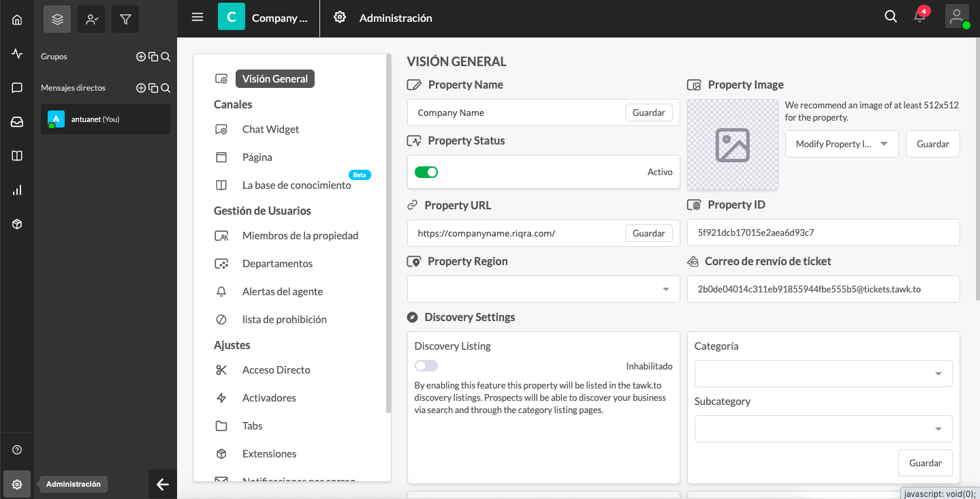Click the property image placeholder thumbnail

click(x=733, y=145)
